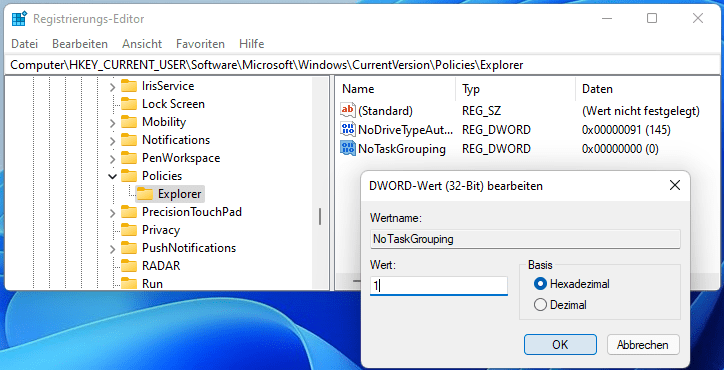724x370 pixels.
Task: Click the tree pane vertical scrollbar thumb
Action: [320, 216]
